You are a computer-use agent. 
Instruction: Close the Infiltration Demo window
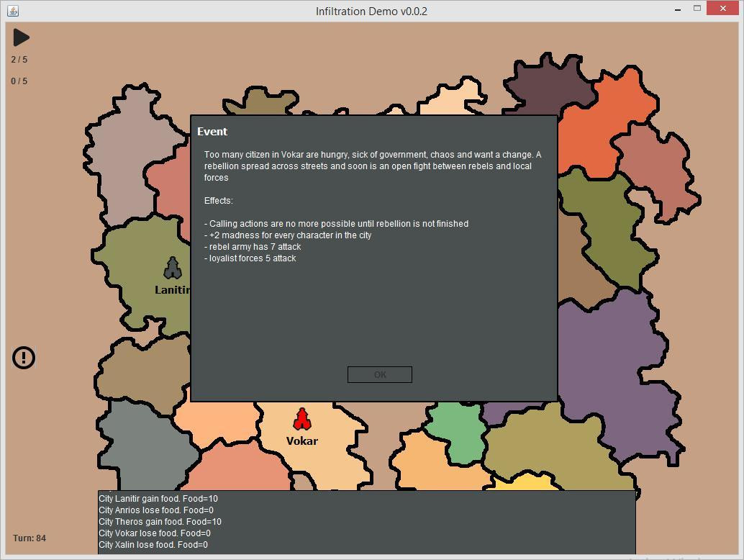(x=722, y=8)
